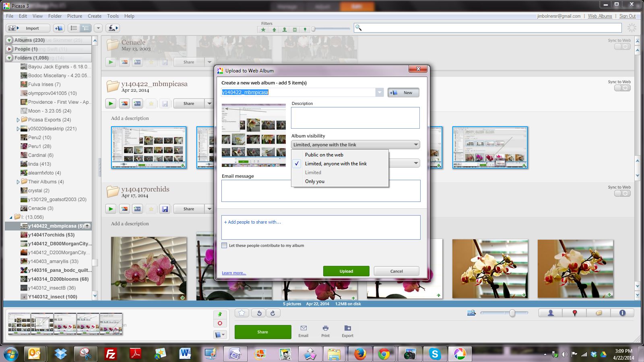
Task: Click the Export icon in bottom bar
Action: 347,331
